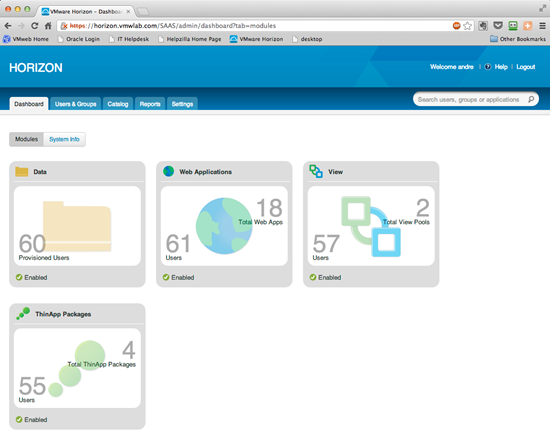Click the View module squares icon
The width and height of the screenshot is (550, 434).
(x=316, y=171)
